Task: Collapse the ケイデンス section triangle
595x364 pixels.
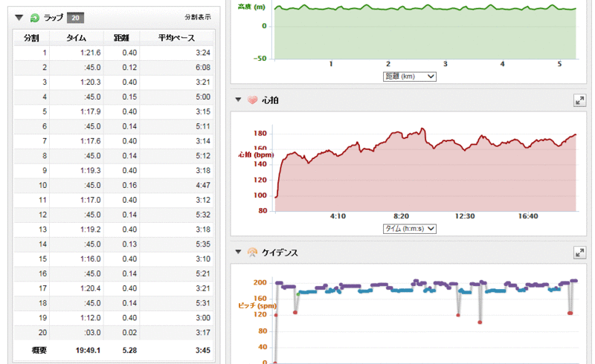Action: tap(238, 253)
